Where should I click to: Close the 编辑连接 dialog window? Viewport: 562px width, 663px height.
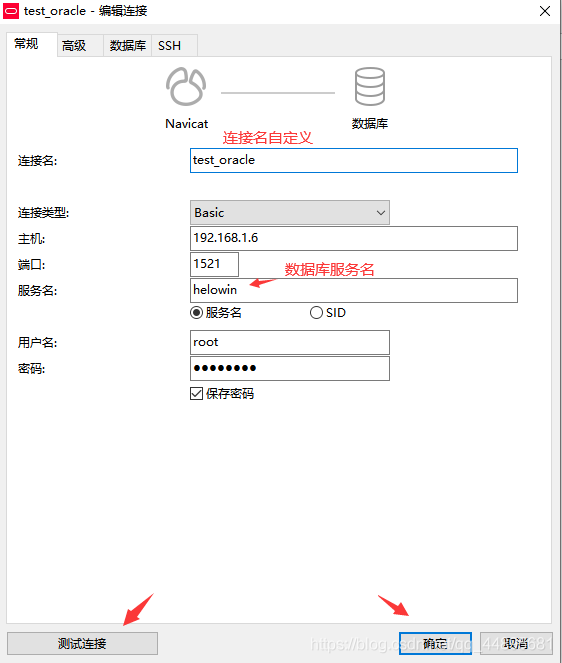click(545, 11)
